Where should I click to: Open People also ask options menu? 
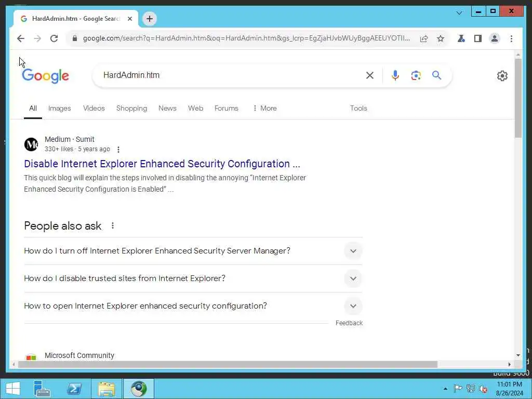click(113, 225)
